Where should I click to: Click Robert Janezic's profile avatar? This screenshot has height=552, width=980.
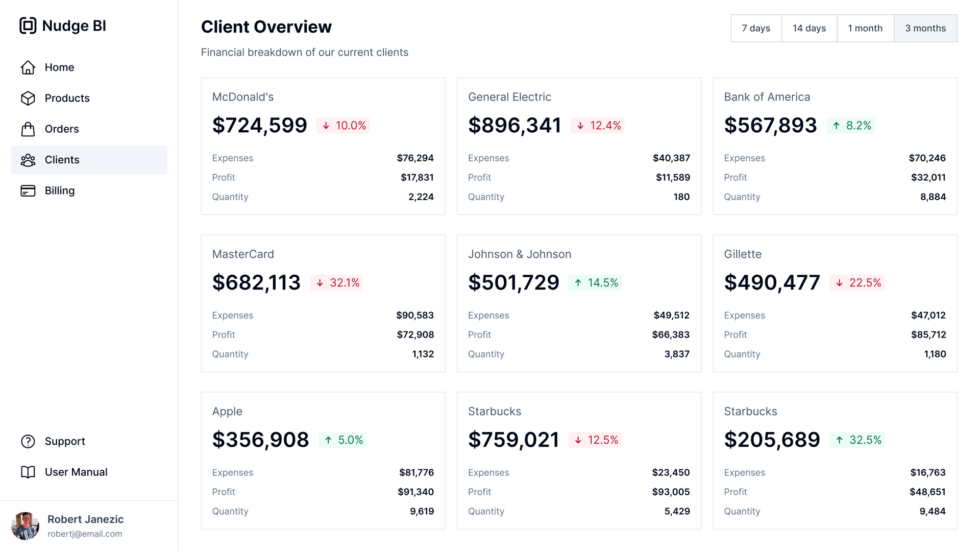pos(26,526)
